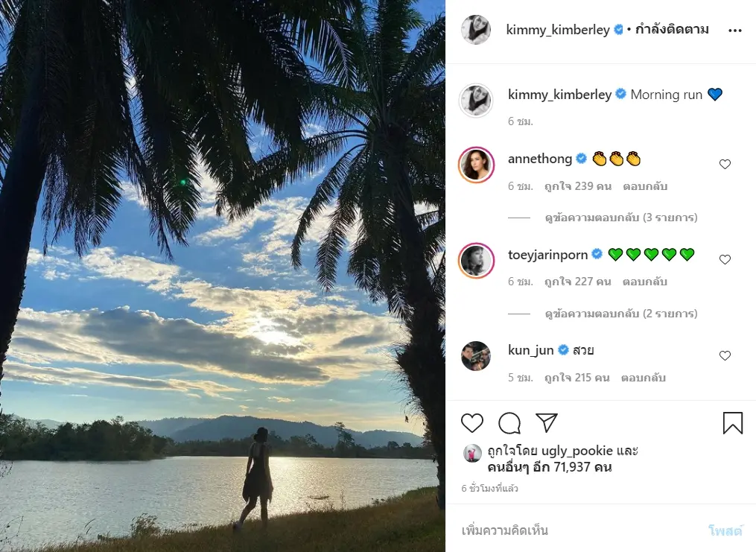756x552 pixels.
Task: Open kimmy_kimberley profile picture in header
Action: coord(476,30)
